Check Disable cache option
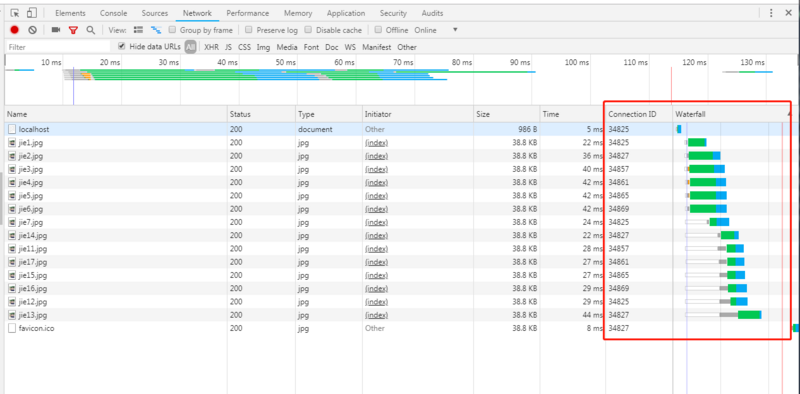The width and height of the screenshot is (800, 394). tap(308, 30)
